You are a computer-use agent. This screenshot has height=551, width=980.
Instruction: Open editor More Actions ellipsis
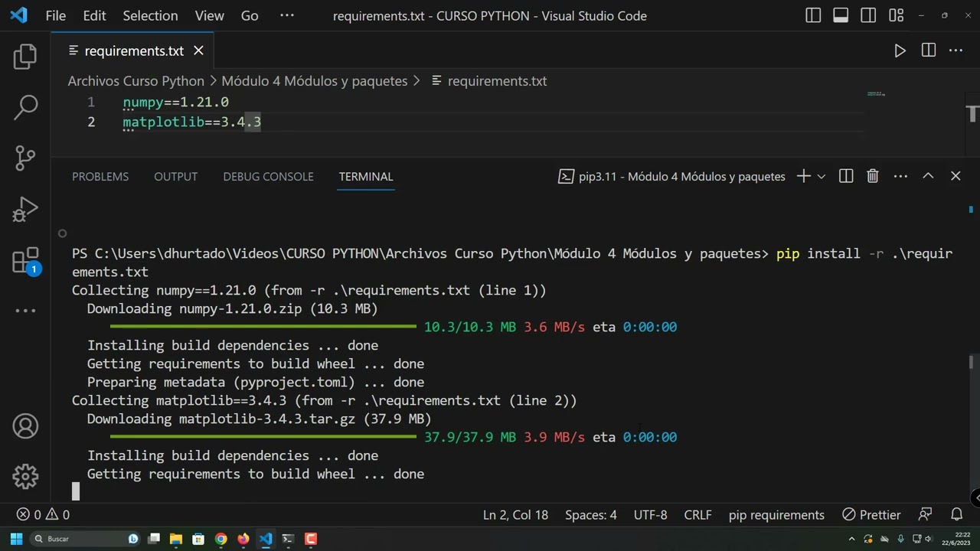(955, 51)
